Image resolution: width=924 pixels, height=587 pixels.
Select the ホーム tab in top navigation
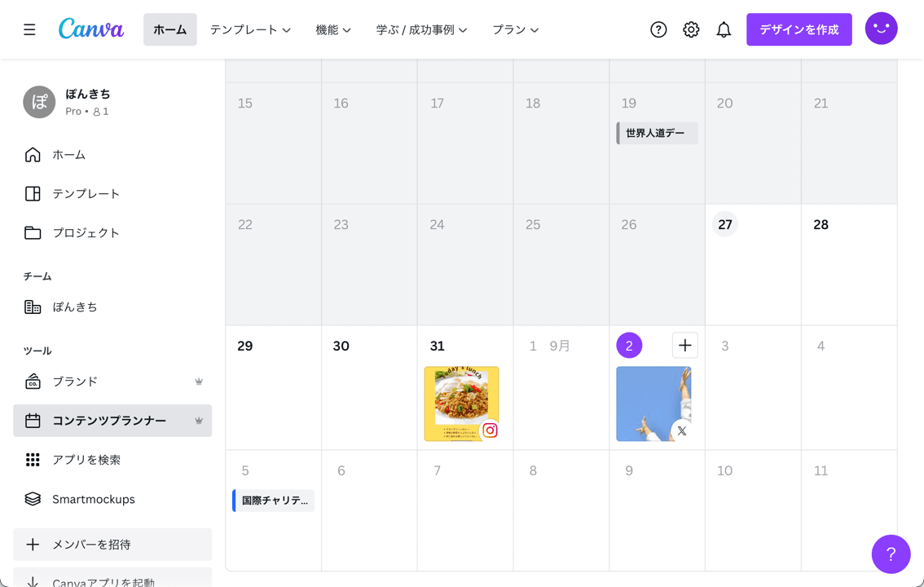pos(169,29)
